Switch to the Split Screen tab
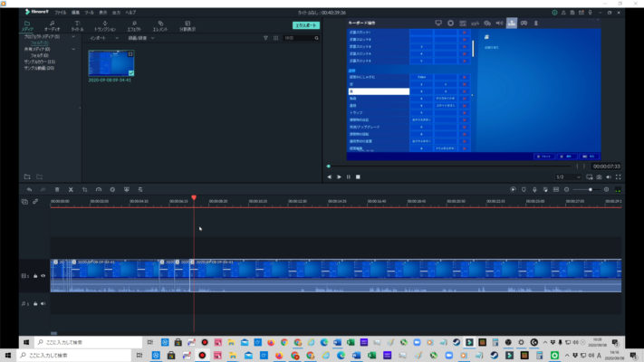The image size is (644, 362). pyautogui.click(x=187, y=26)
